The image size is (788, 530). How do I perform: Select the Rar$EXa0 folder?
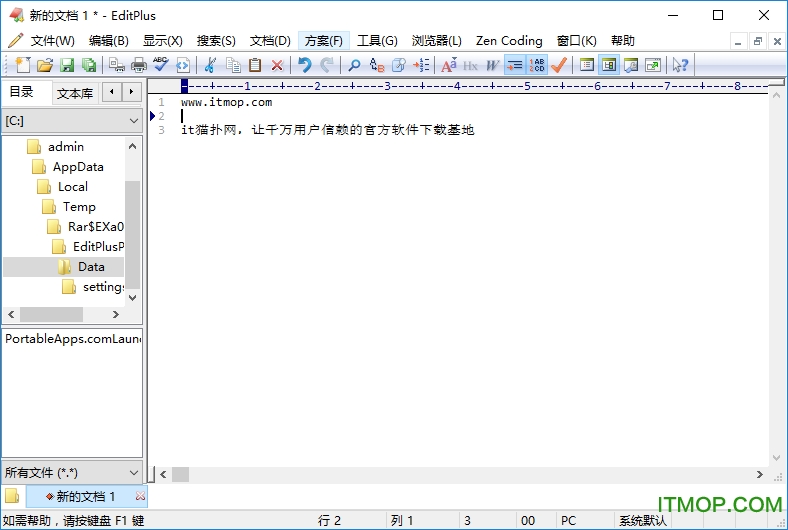pyautogui.click(x=95, y=227)
